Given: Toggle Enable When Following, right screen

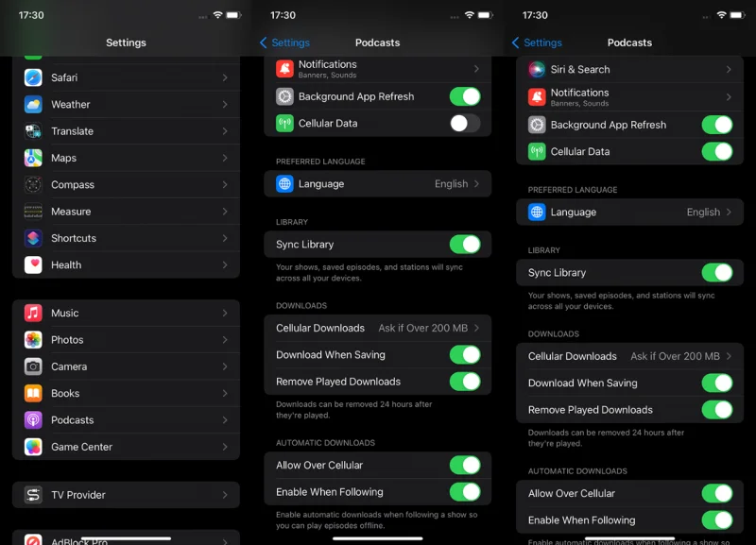Looking at the screenshot, I should (x=717, y=520).
